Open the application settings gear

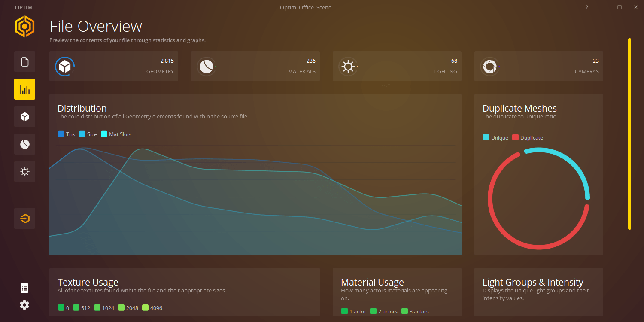(24, 305)
